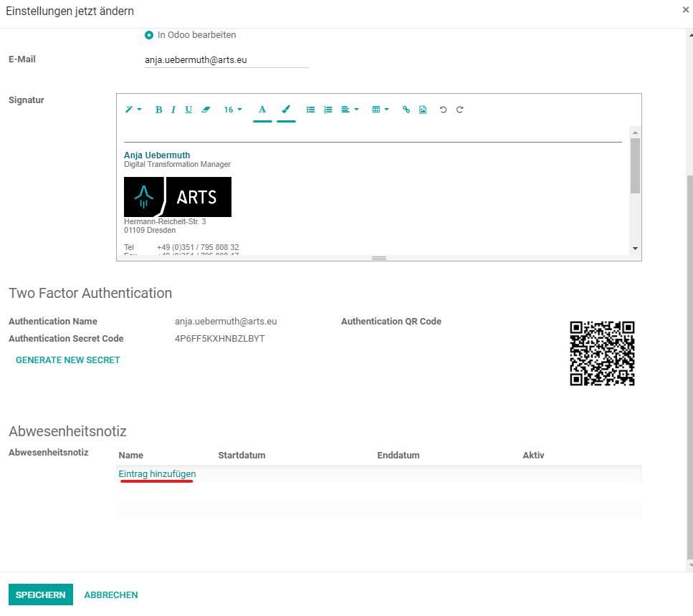Click the editor resize handle bar
Image resolution: width=693 pixels, height=616 pixels.
click(x=379, y=258)
